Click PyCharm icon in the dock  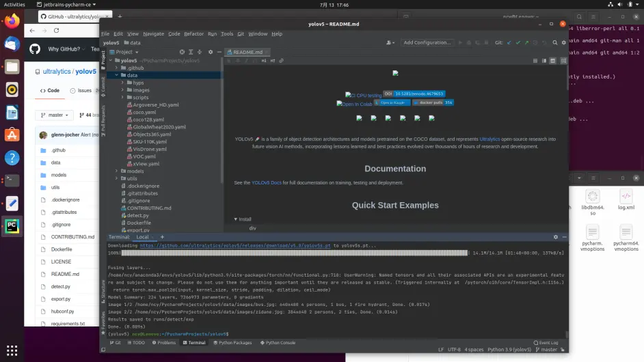(x=12, y=226)
